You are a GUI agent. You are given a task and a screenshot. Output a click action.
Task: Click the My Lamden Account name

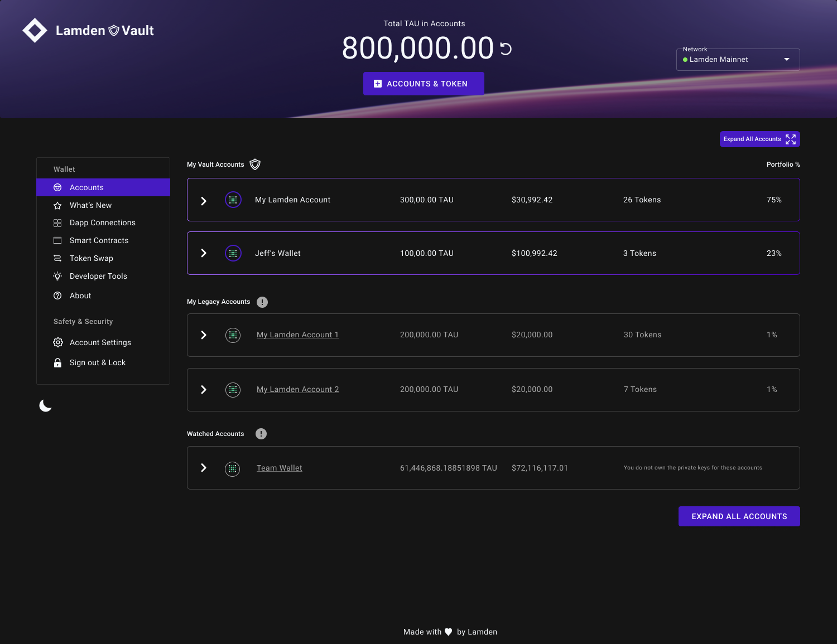pyautogui.click(x=292, y=200)
